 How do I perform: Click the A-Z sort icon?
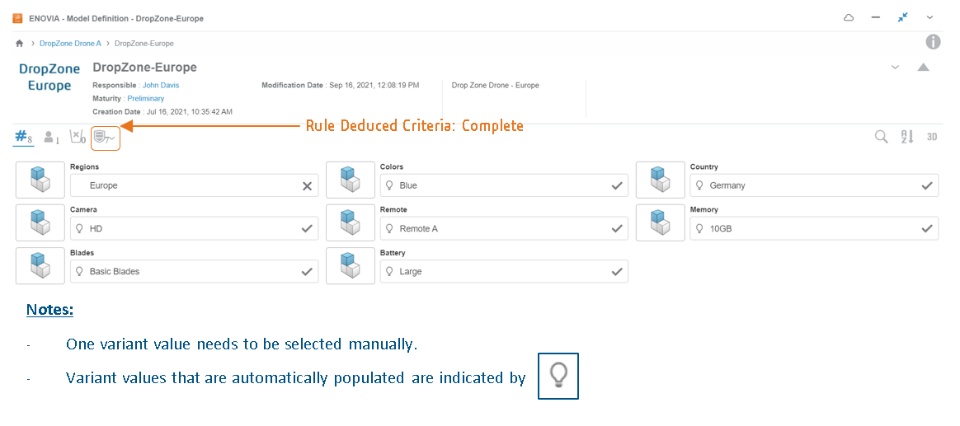tap(907, 136)
